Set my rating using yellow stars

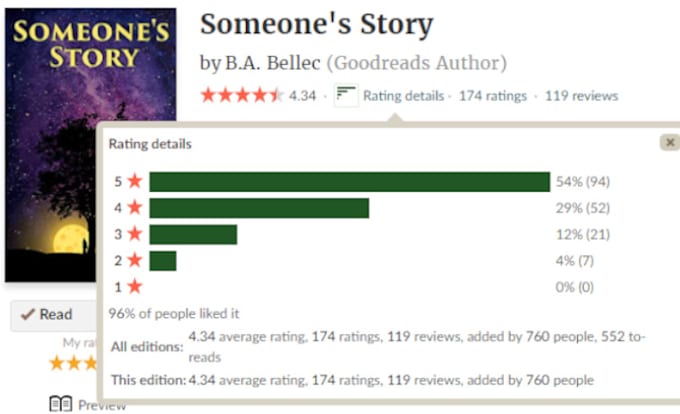pyautogui.click(x=72, y=362)
